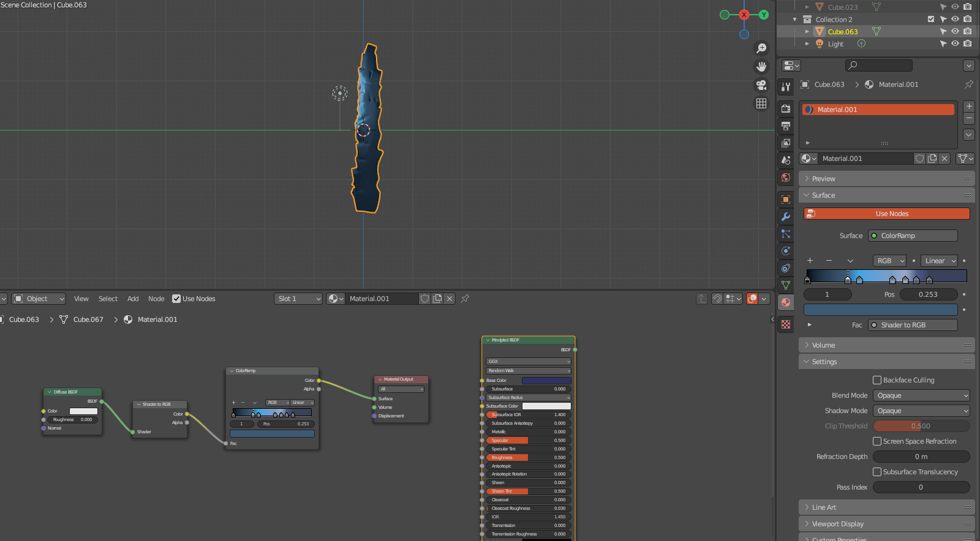This screenshot has height=541, width=980.
Task: Click the red X axis on navigation gizmo
Action: coord(744,15)
